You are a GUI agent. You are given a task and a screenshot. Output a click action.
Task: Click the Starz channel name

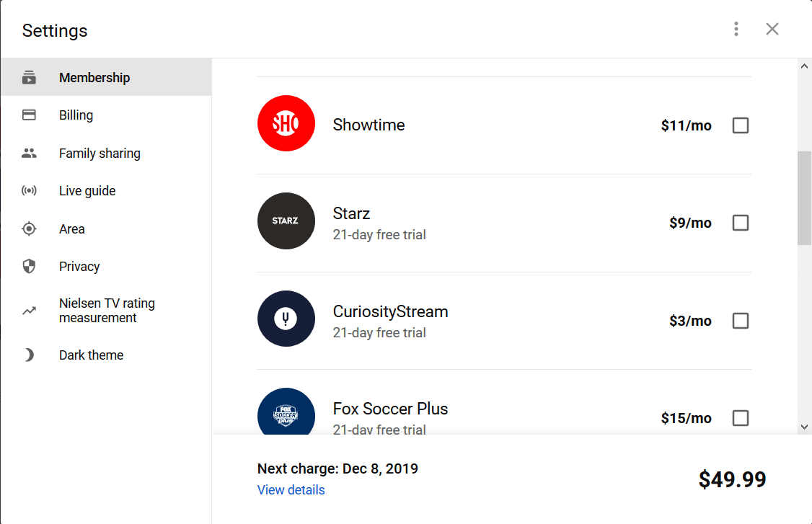(351, 213)
